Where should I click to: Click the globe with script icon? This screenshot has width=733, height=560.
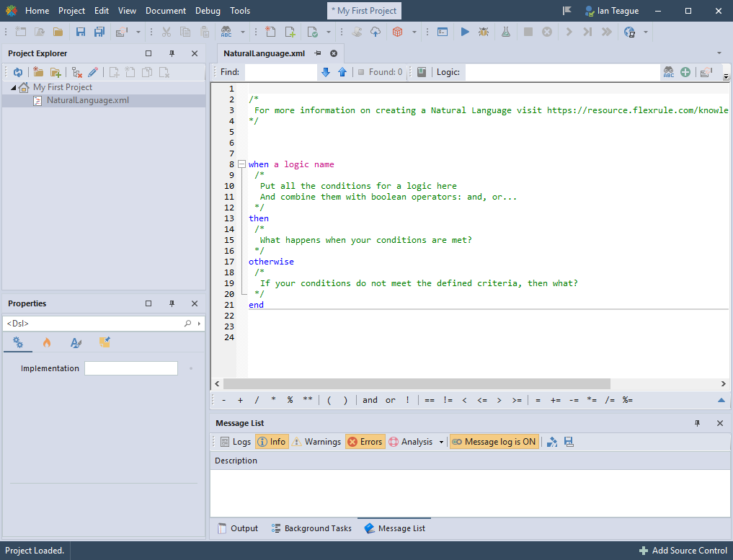629,32
